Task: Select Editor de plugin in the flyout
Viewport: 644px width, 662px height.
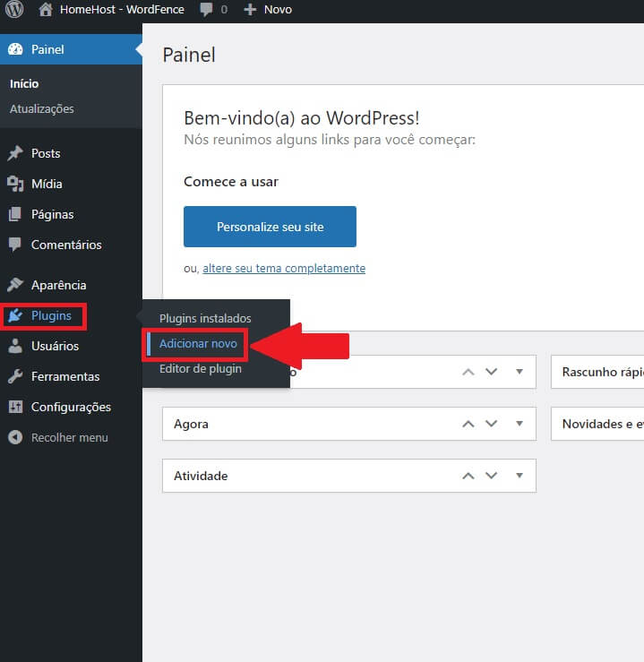Action: click(x=201, y=368)
